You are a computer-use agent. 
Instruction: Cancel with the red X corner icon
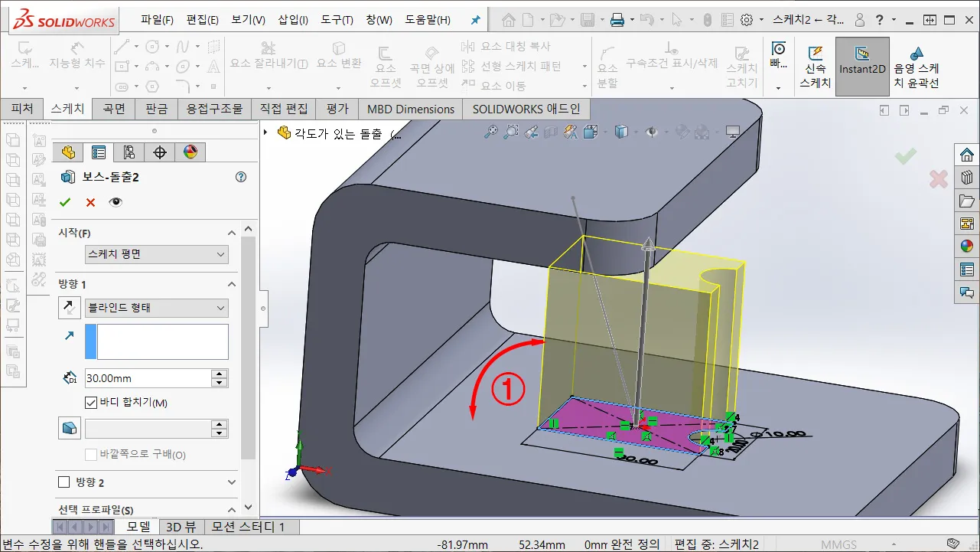938,179
